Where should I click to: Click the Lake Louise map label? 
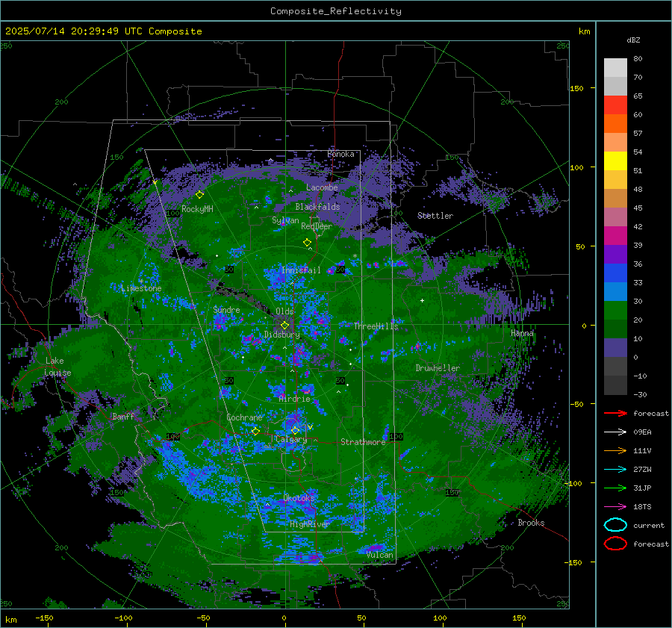(x=58, y=367)
